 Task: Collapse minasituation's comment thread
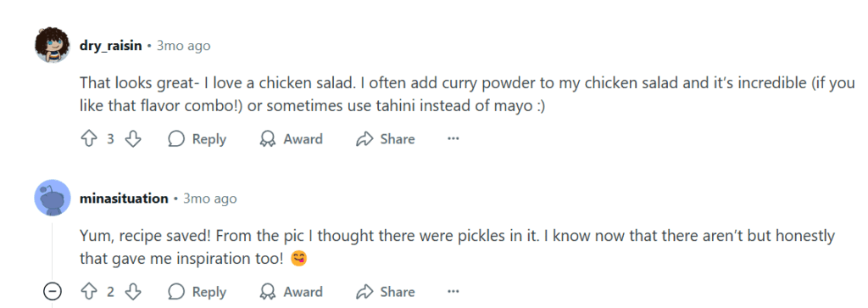pos(53,291)
